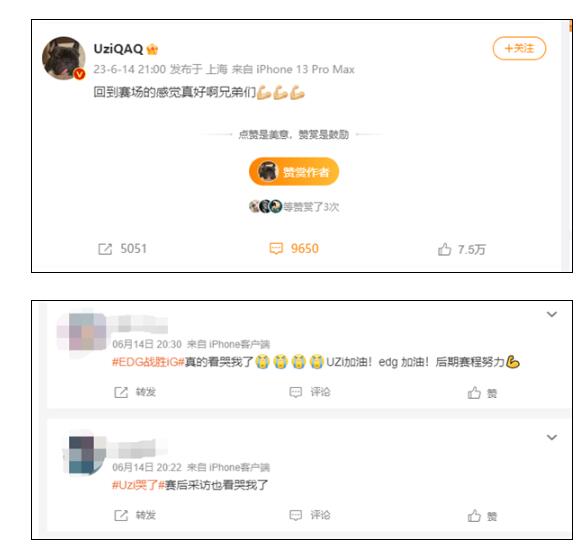Open the #EDG战胜iG# hashtag link
The image size is (580, 553).
(148, 362)
